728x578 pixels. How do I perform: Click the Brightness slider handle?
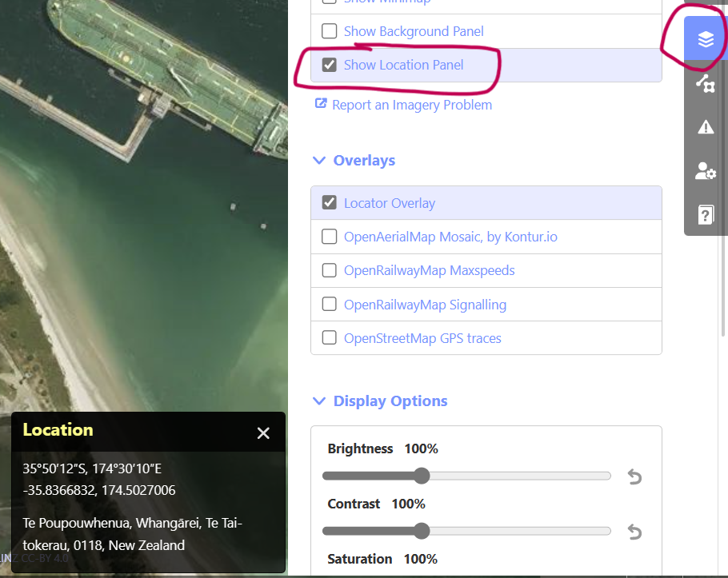click(x=422, y=476)
